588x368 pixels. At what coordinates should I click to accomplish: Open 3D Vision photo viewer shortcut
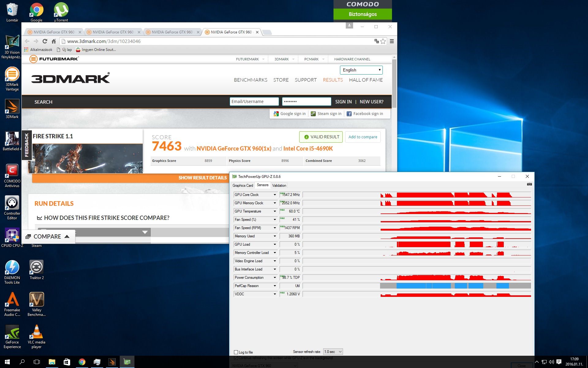coord(12,47)
